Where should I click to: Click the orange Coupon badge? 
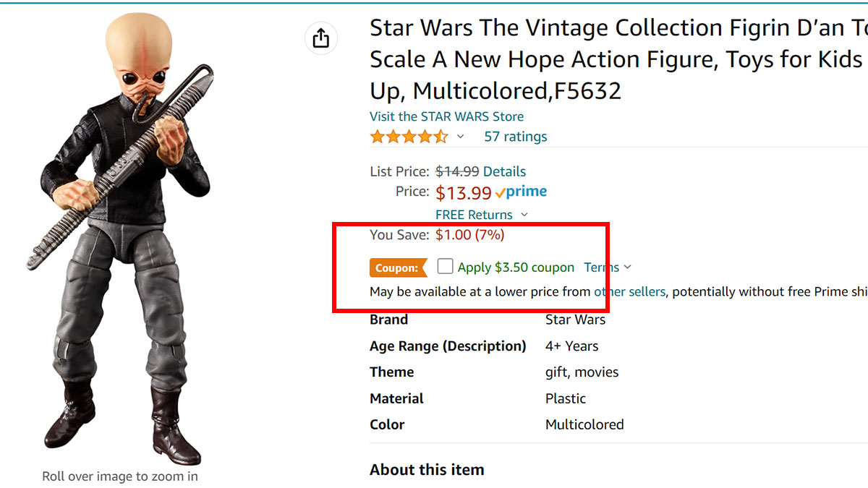tap(397, 267)
